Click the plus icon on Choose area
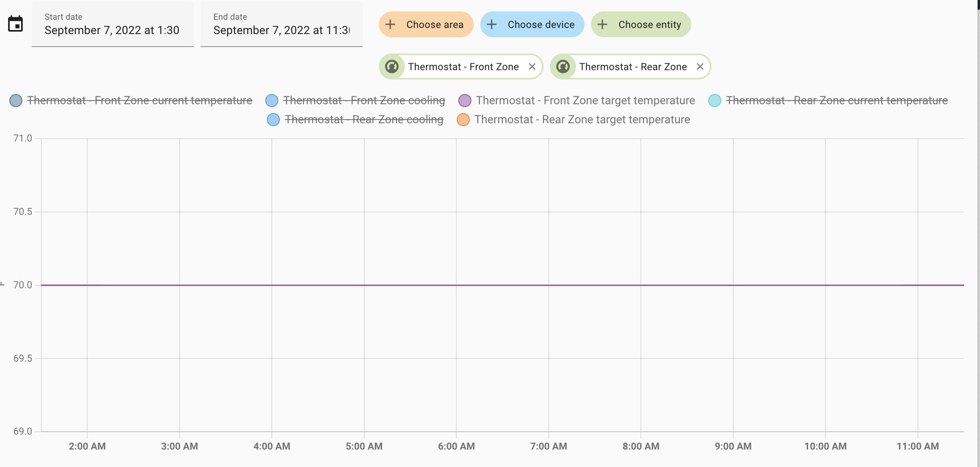 [390, 24]
